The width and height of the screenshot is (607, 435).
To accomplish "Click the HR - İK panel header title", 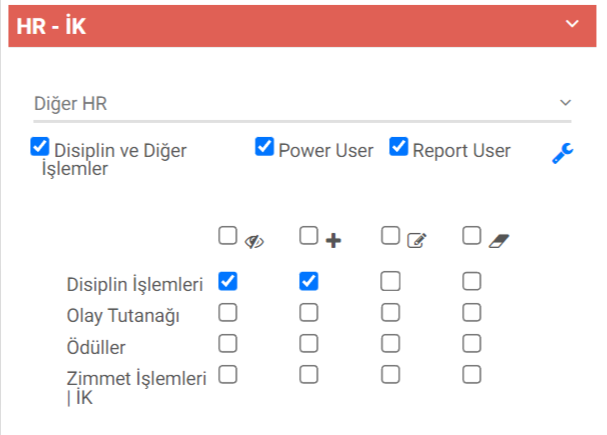I will click(x=52, y=26).
